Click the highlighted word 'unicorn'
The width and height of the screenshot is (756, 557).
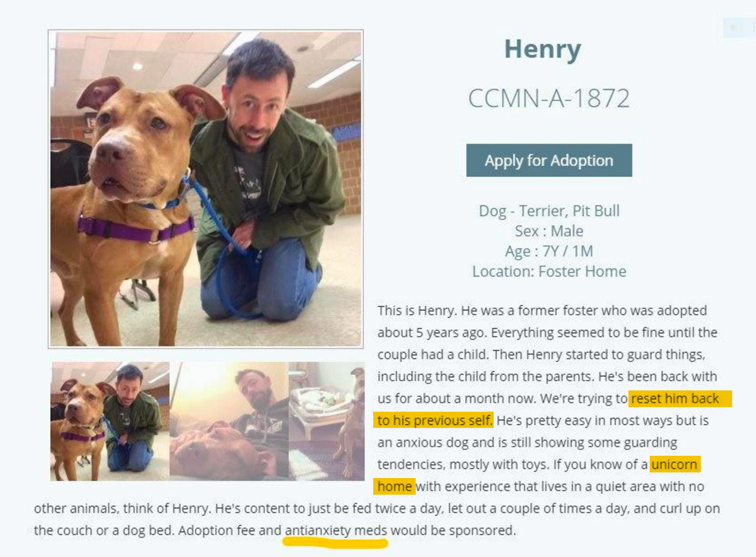(x=674, y=464)
